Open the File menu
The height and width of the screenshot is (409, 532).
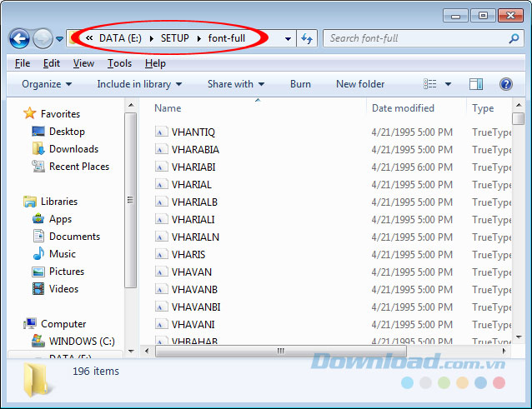(x=23, y=63)
